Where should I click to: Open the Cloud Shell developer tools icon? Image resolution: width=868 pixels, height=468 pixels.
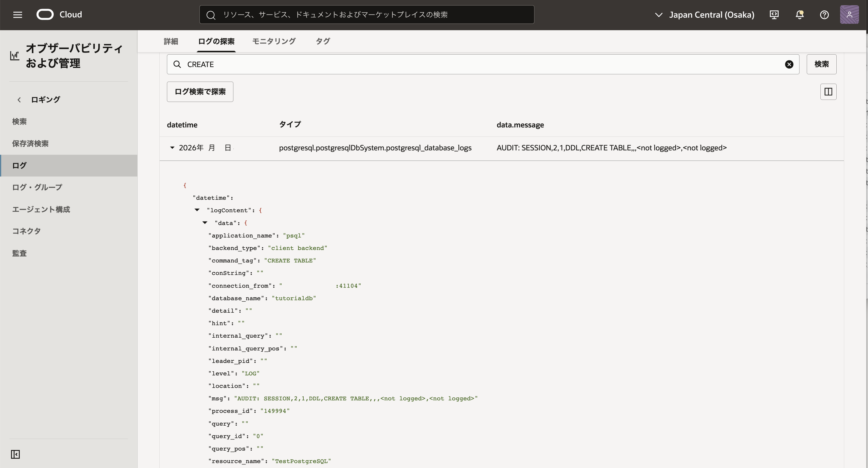[774, 15]
